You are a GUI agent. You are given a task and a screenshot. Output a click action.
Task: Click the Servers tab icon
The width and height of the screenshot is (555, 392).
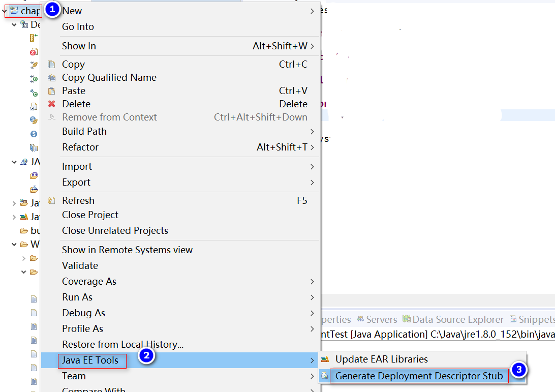click(x=360, y=319)
